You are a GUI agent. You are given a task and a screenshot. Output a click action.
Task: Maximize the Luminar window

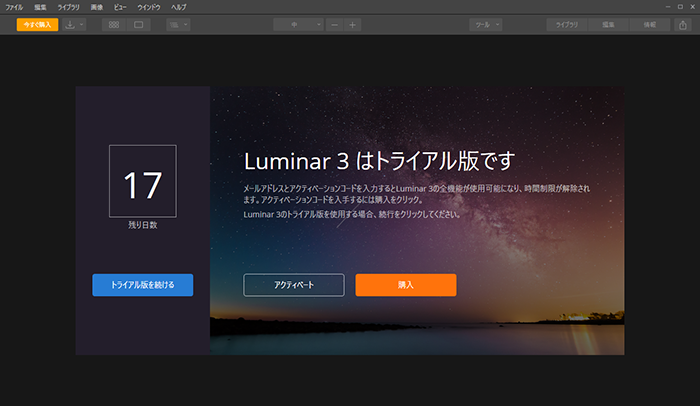click(x=680, y=7)
